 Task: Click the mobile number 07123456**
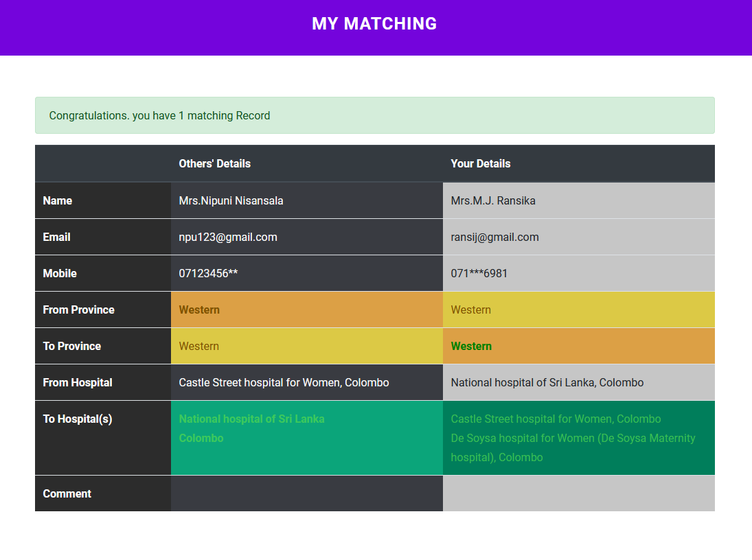coord(208,273)
